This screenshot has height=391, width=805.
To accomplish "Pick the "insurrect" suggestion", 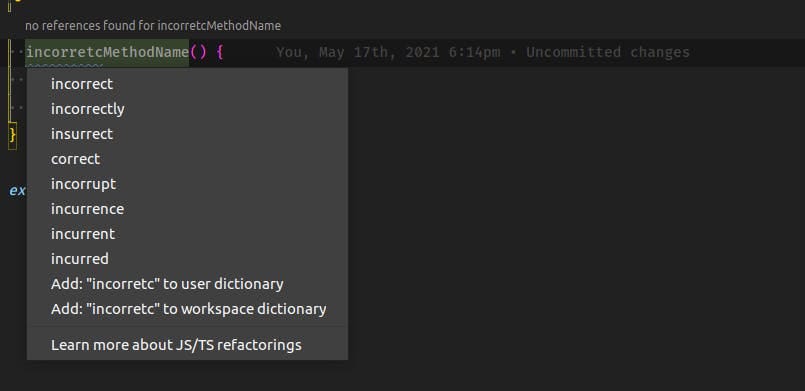I will (x=187, y=134).
